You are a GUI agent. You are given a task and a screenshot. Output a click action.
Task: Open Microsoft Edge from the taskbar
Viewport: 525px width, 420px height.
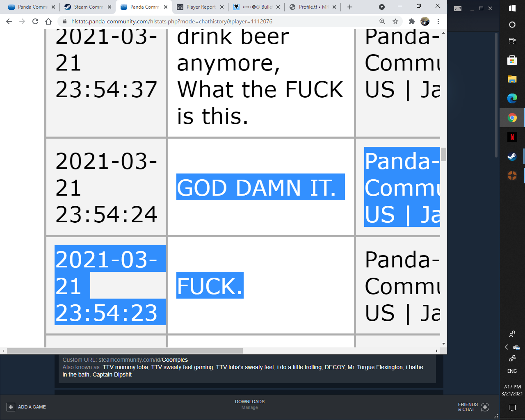[512, 98]
